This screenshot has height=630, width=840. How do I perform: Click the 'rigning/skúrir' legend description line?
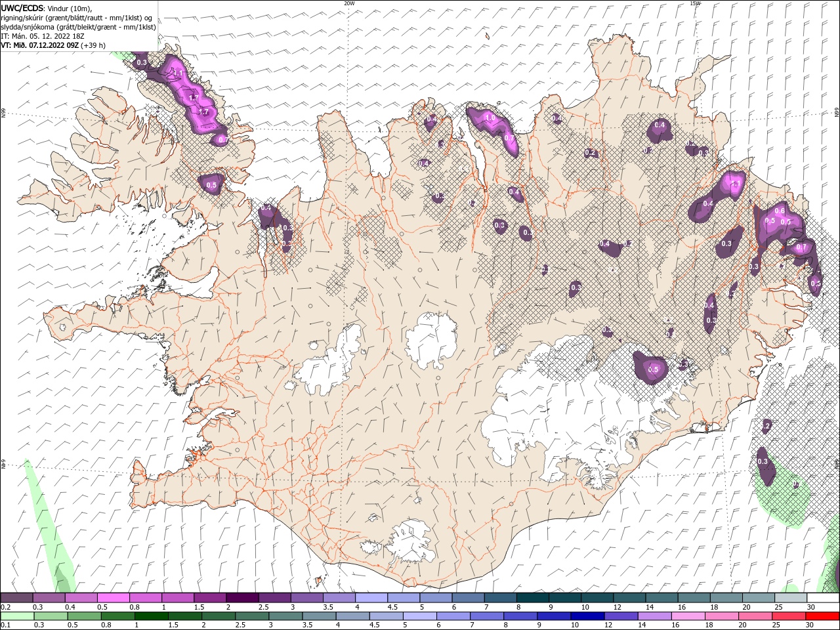[x=76, y=18]
